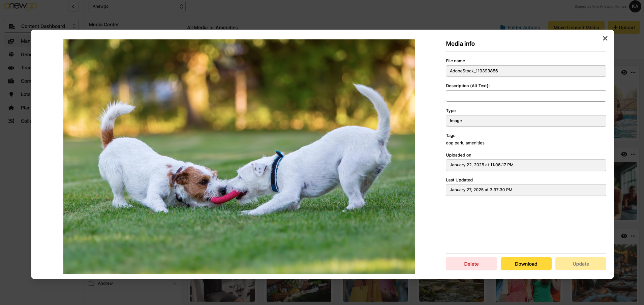This screenshot has width=644, height=305.
Task: Download the dog image file
Action: click(x=526, y=264)
